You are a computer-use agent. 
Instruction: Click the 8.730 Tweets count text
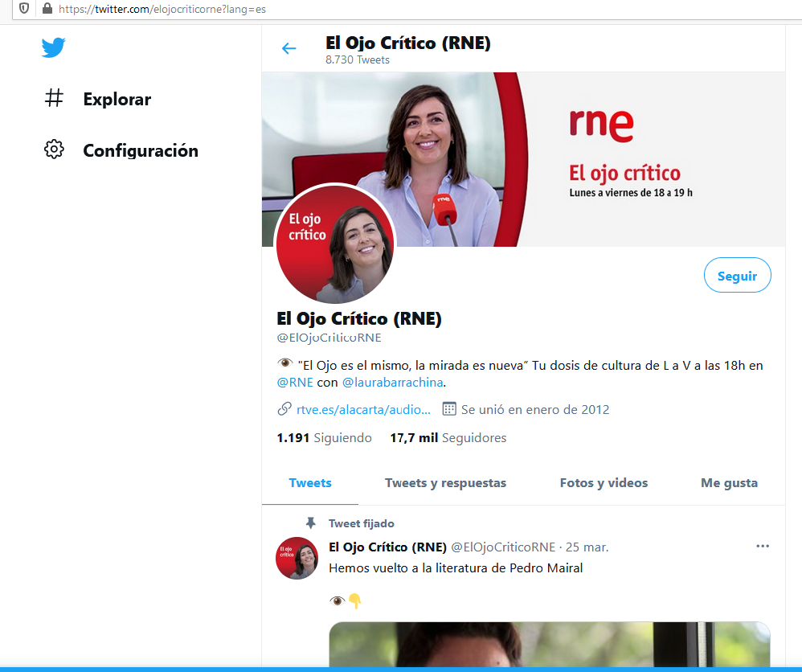[x=358, y=59]
